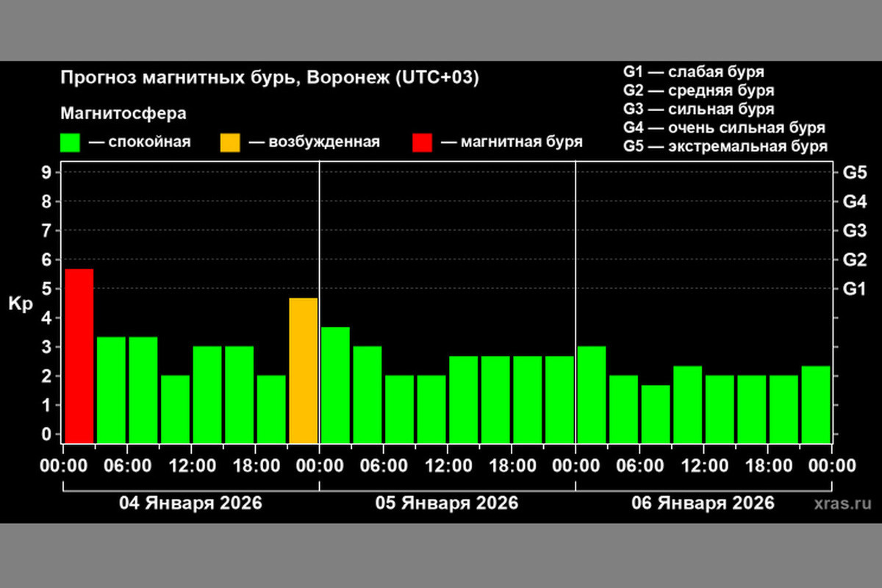Click the 9 value on the Kp axis
Screen dimensions: 882x588
(x=46, y=173)
